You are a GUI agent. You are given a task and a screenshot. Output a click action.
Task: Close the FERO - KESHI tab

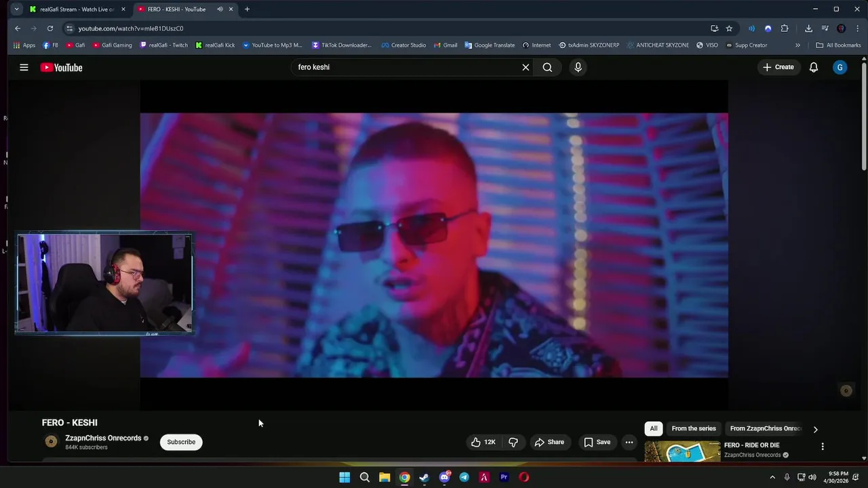coord(231,9)
